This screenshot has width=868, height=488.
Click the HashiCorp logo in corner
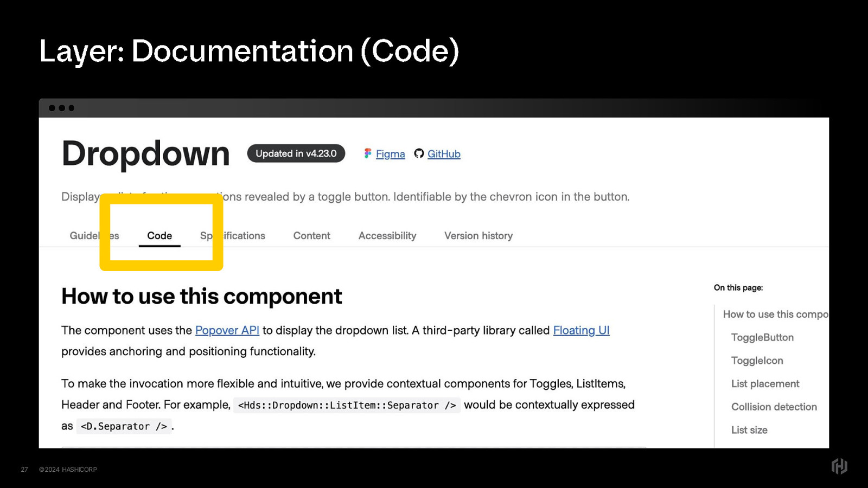(839, 466)
